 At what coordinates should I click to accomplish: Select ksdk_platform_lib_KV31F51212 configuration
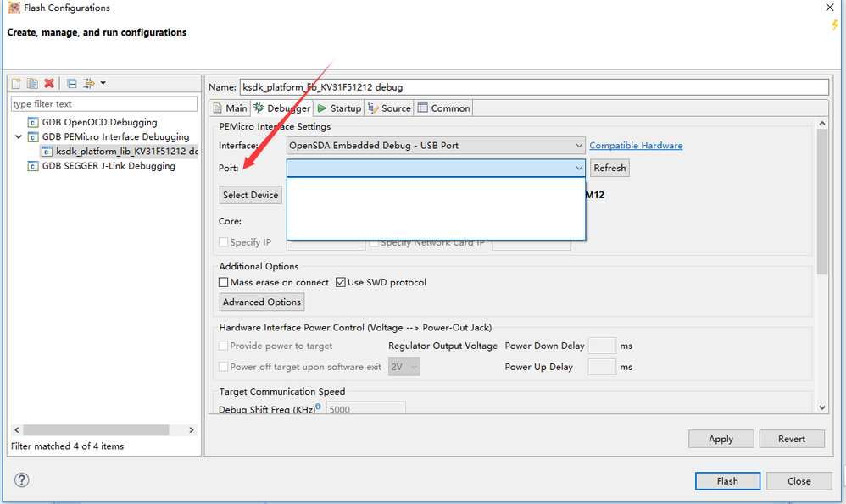pos(126,152)
